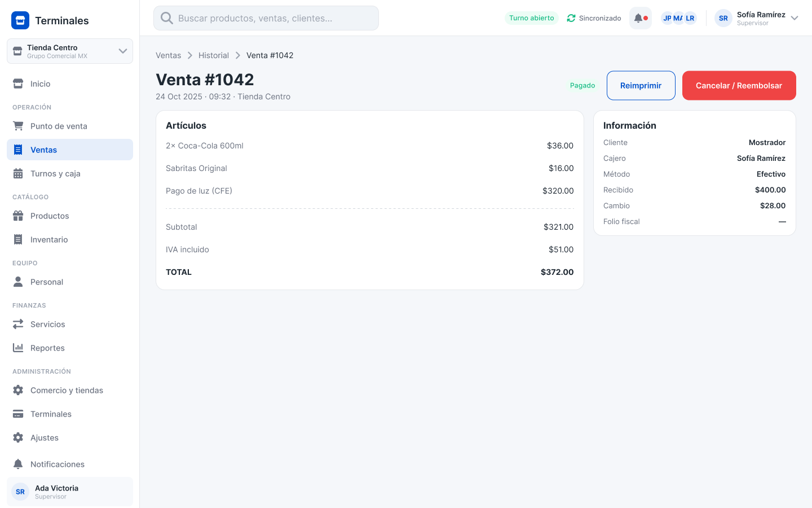Click the Turno abierto status badge
This screenshot has width=812, height=508.
coord(531,18)
